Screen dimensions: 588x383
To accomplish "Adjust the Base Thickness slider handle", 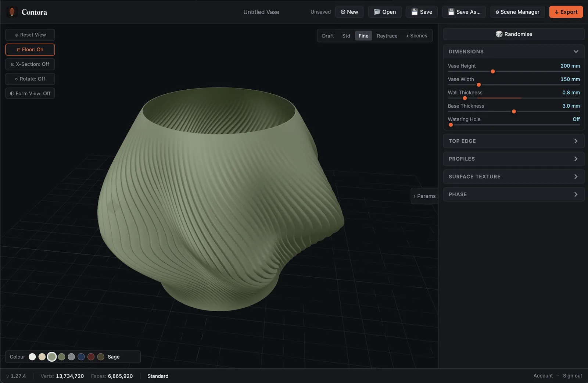I will (x=514, y=111).
